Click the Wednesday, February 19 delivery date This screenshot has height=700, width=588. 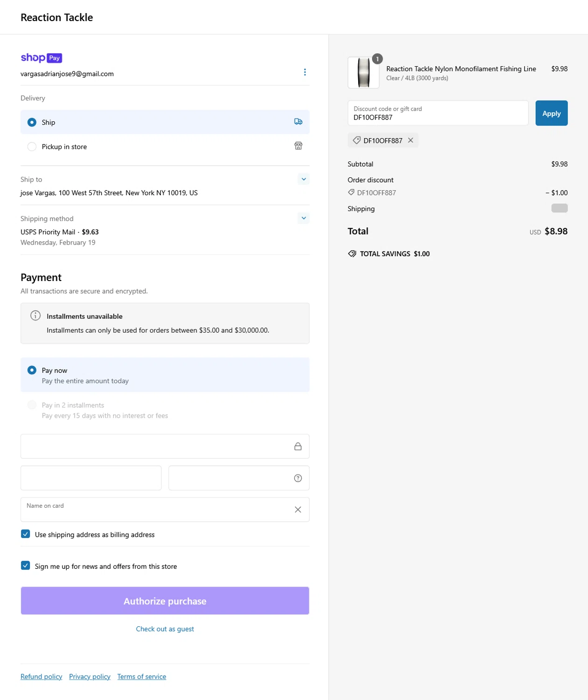click(58, 243)
